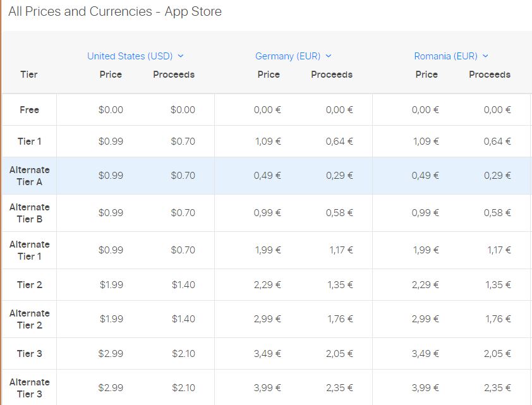Click US proceeds $0.70 in Alternate Tier A row

[x=183, y=176]
